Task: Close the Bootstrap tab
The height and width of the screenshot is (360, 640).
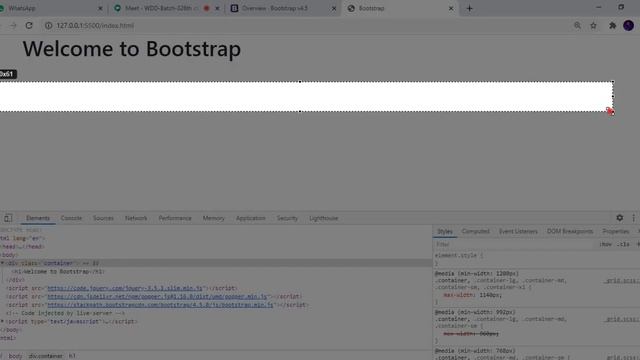Action: point(451,8)
